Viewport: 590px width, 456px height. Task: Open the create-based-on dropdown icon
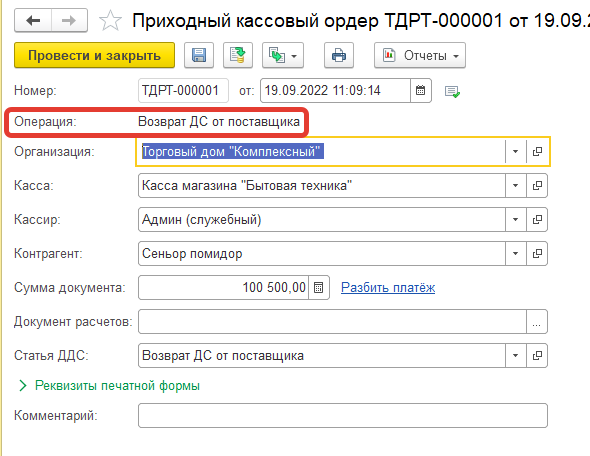coord(283,55)
